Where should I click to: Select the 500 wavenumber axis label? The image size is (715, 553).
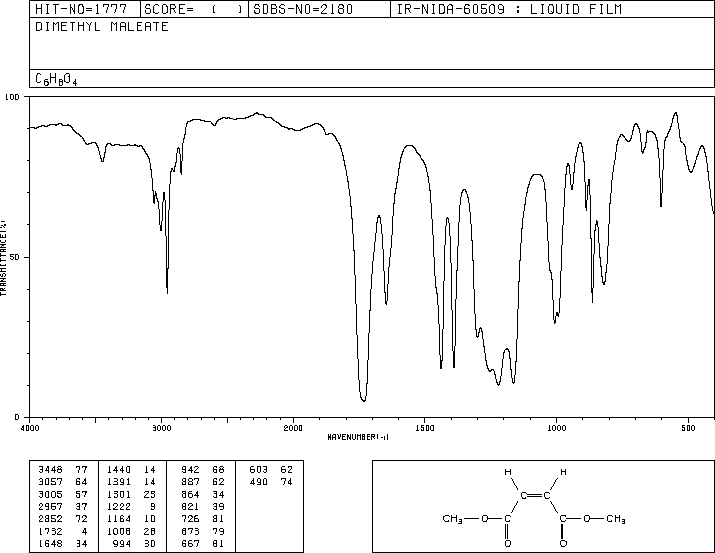[687, 428]
